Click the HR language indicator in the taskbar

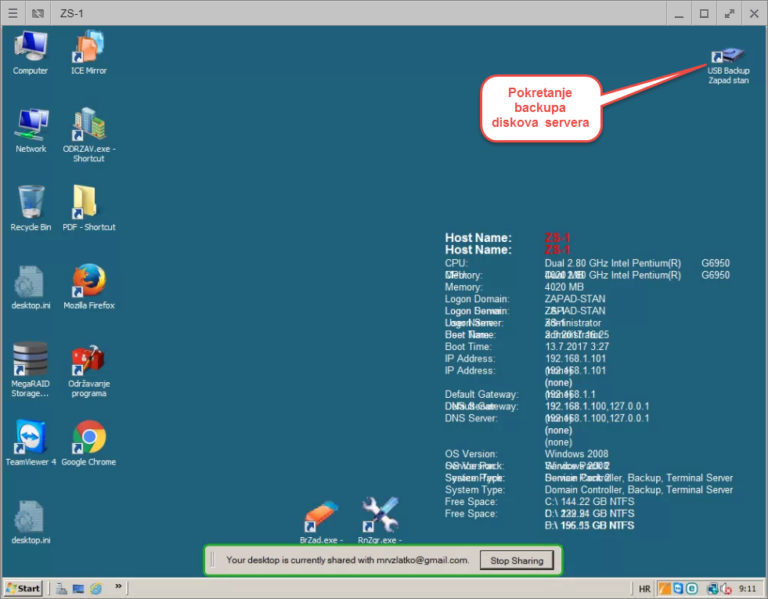tap(645, 587)
